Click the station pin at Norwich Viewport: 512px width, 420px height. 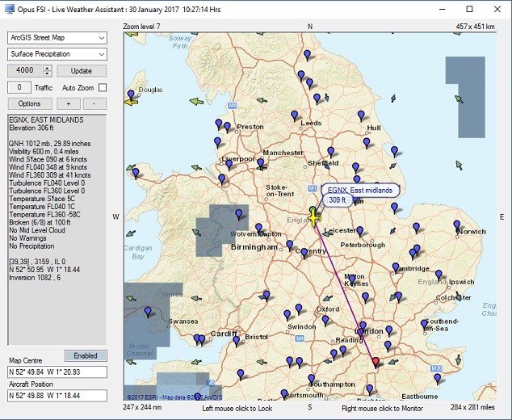(456, 225)
